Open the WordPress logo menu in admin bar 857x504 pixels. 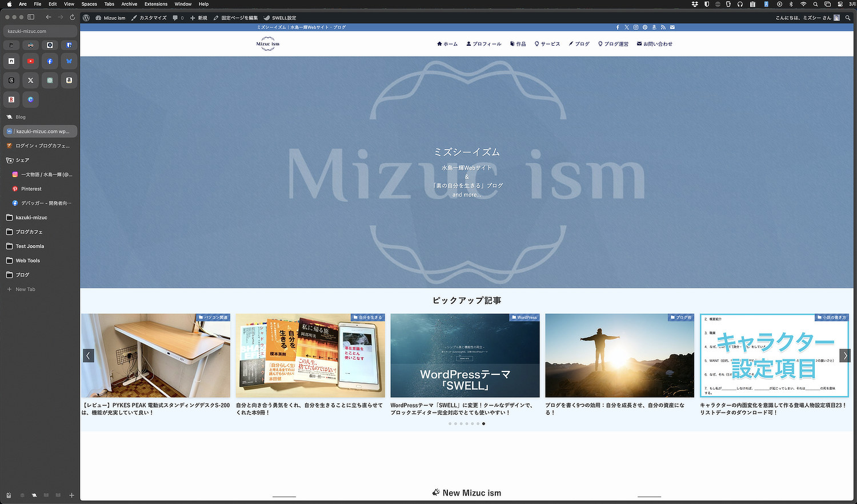point(86,18)
